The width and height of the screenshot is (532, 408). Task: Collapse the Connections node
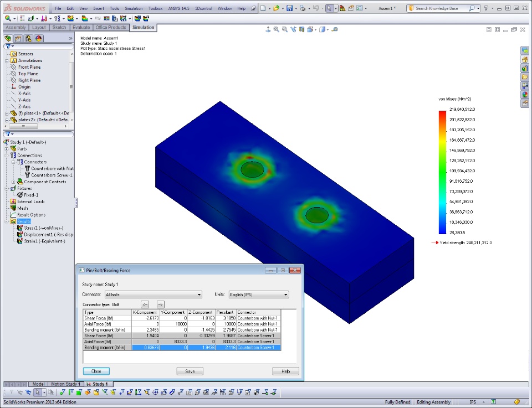pyautogui.click(x=7, y=156)
